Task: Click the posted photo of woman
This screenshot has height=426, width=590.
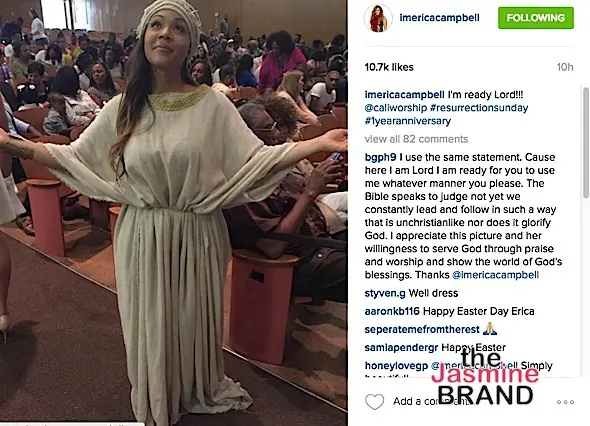Action: coord(173,213)
